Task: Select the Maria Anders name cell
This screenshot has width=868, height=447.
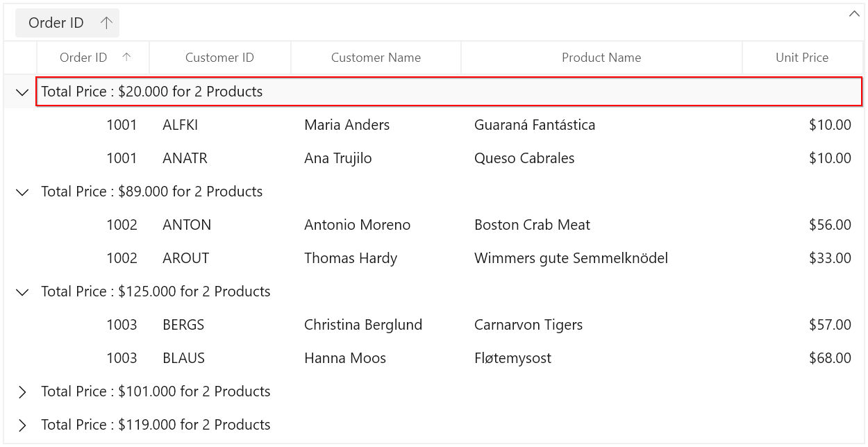Action: pyautogui.click(x=376, y=125)
